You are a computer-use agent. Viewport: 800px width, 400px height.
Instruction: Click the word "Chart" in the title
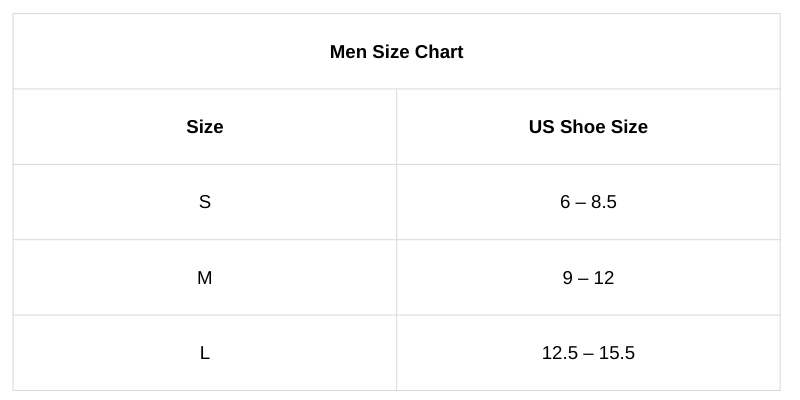coord(439,52)
